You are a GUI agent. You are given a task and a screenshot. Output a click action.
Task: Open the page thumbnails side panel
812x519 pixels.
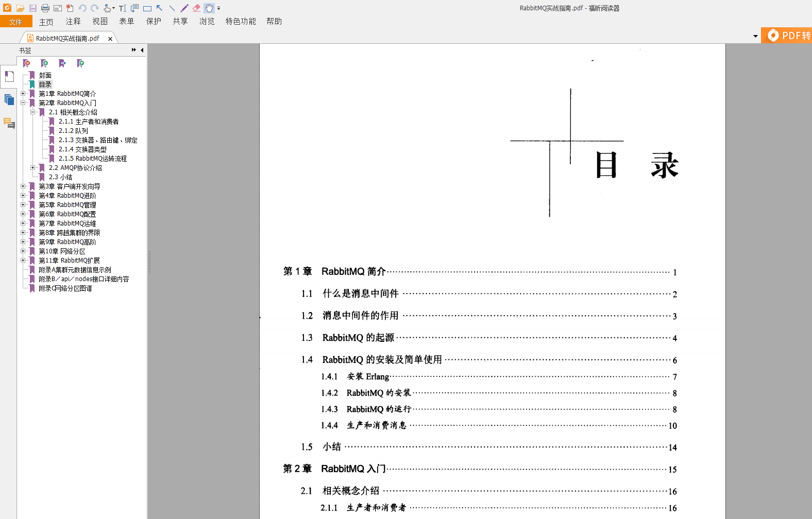pyautogui.click(x=9, y=99)
